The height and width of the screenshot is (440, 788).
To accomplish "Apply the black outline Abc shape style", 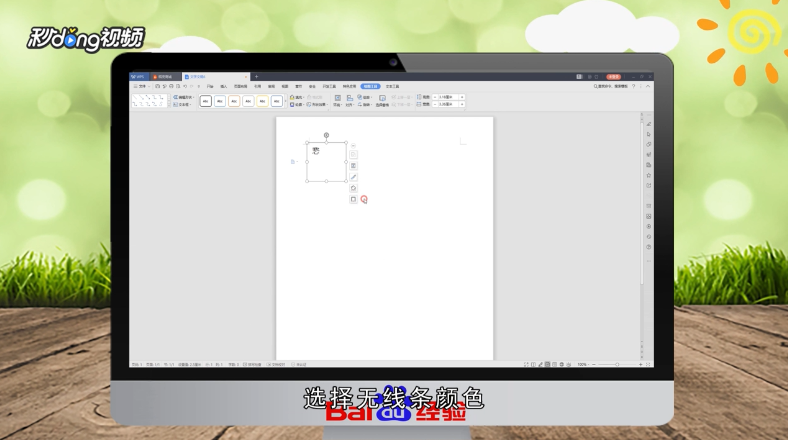I will (206, 101).
